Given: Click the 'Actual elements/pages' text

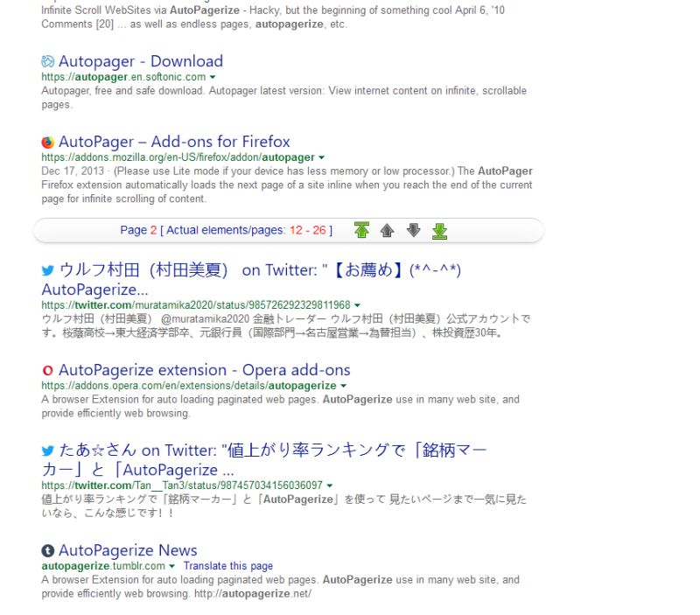Looking at the screenshot, I should [225, 230].
